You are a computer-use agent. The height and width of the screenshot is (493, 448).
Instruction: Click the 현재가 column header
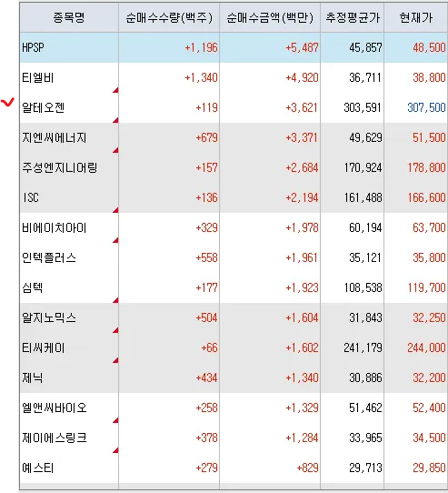click(416, 17)
